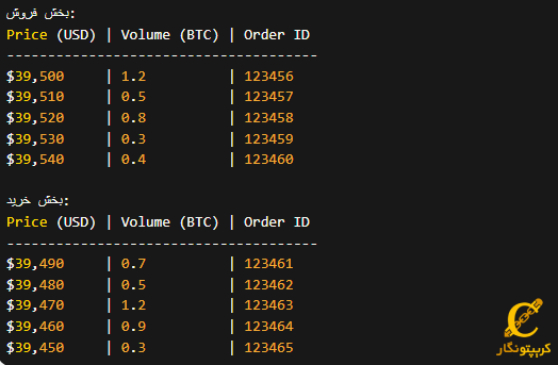Click the $39,480 price cell

click(35, 285)
